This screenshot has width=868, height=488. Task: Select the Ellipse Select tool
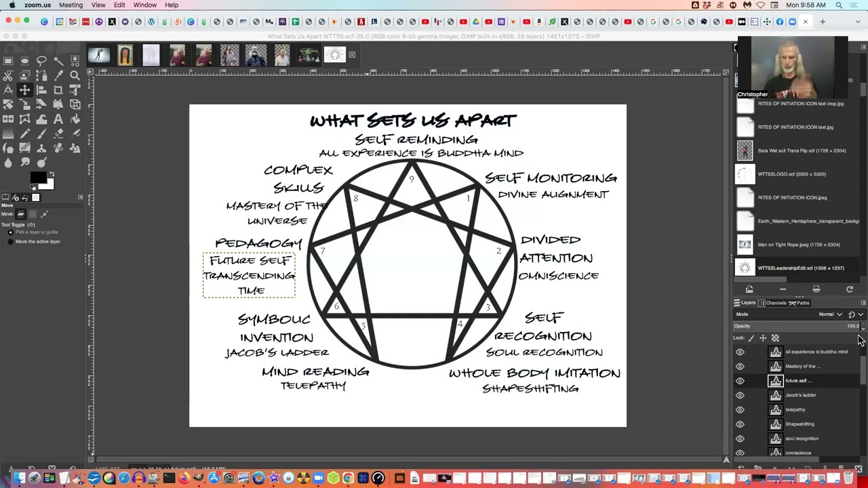[24, 60]
